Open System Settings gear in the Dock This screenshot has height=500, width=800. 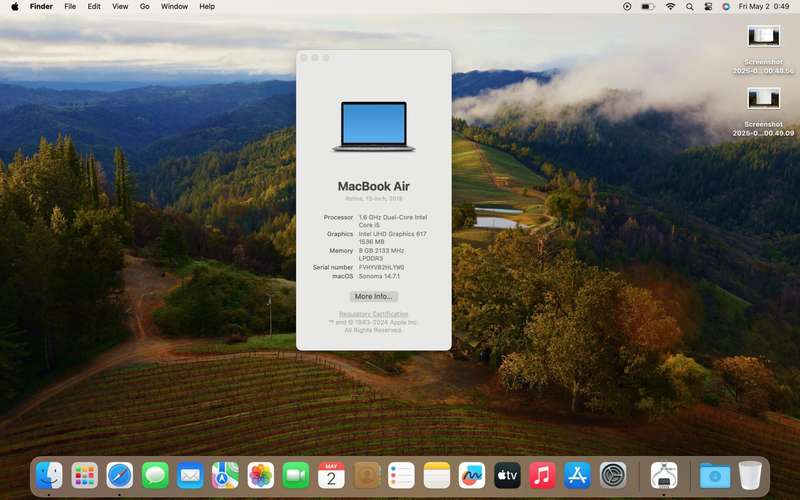pyautogui.click(x=613, y=476)
